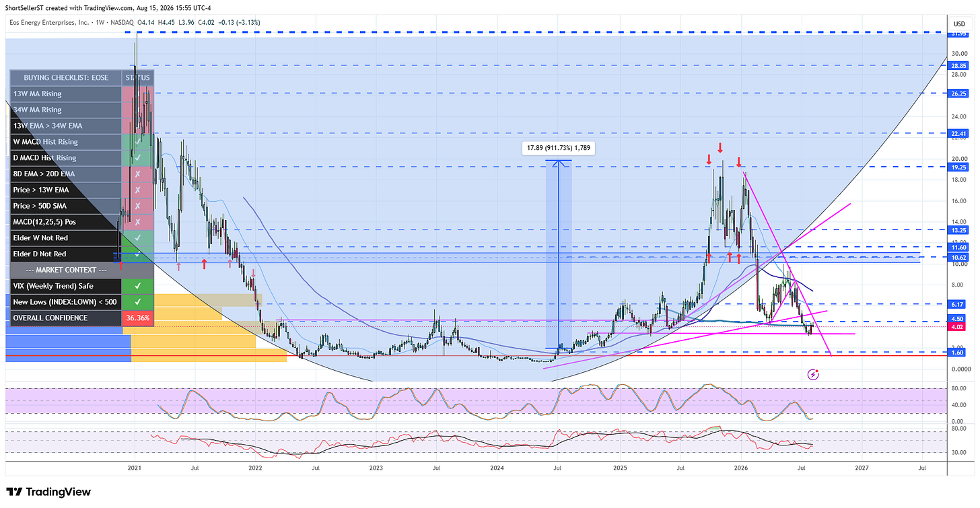Click the 1.60 price level label
This screenshot has width=980, height=508.
pos(958,352)
